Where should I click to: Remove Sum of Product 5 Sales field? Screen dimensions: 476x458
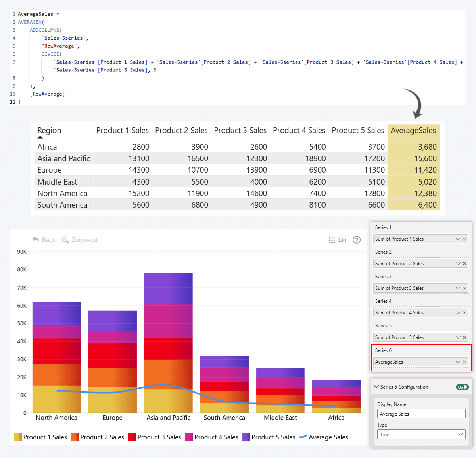point(464,337)
